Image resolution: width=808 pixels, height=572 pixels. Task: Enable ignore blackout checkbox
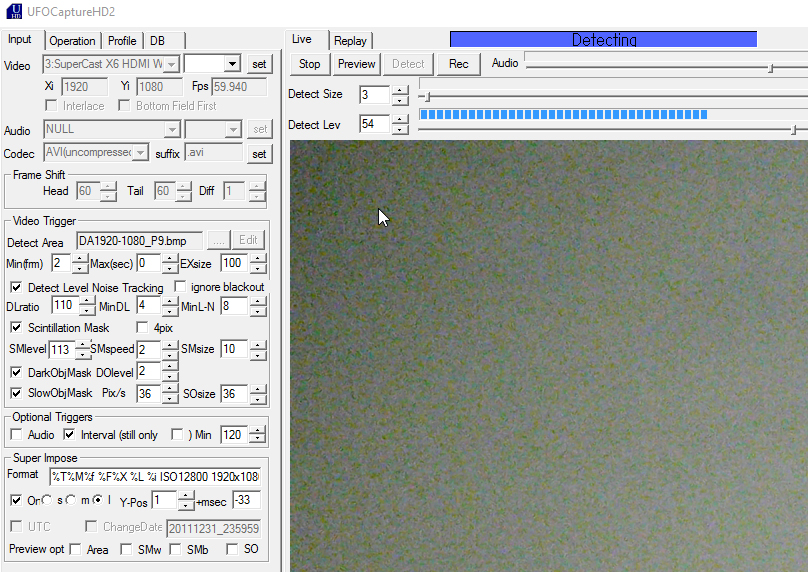[x=180, y=286]
